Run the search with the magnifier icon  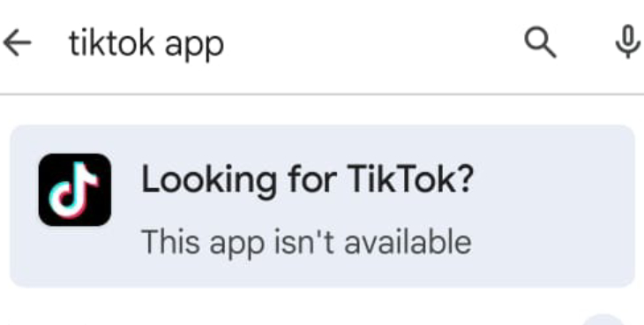click(x=541, y=43)
